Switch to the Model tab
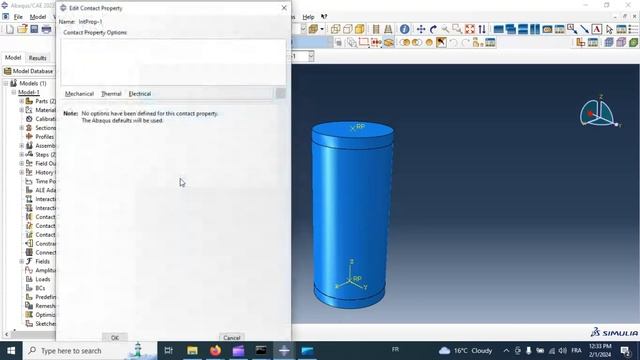 click(x=13, y=58)
